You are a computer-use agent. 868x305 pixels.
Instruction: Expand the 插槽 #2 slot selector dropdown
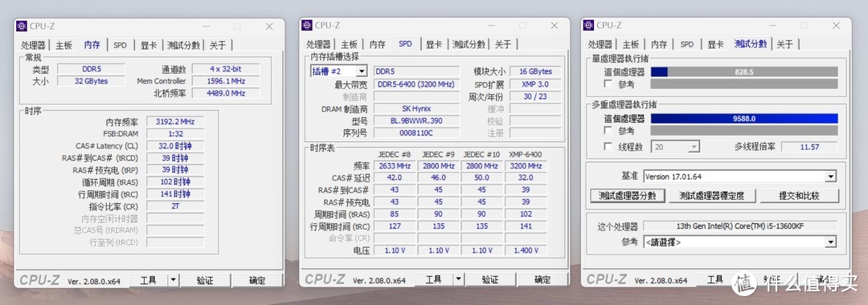pos(362,71)
